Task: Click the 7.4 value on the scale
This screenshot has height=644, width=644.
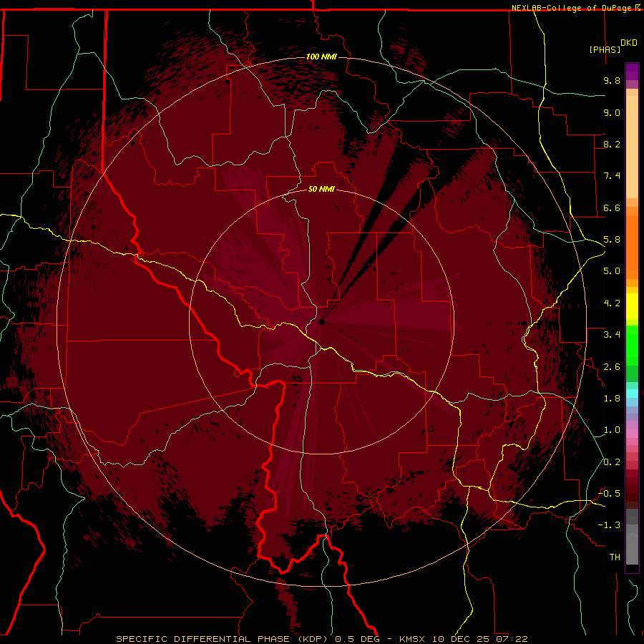Action: [612, 176]
